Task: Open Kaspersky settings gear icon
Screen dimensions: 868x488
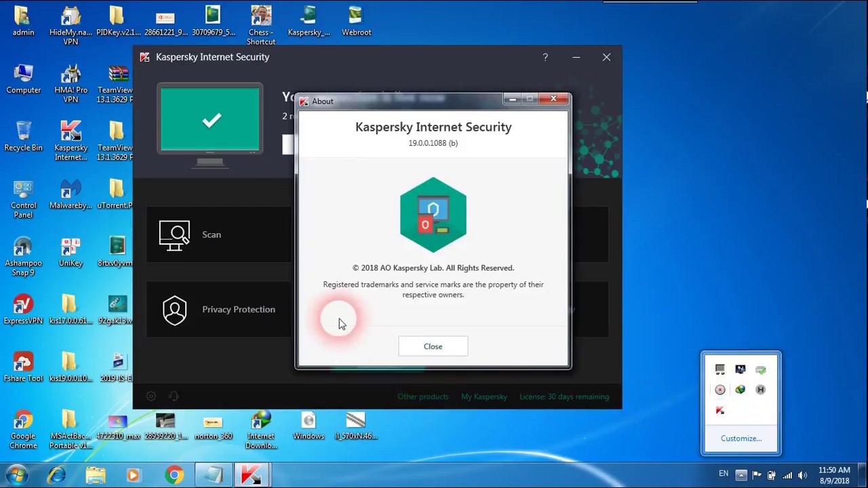Action: click(151, 396)
